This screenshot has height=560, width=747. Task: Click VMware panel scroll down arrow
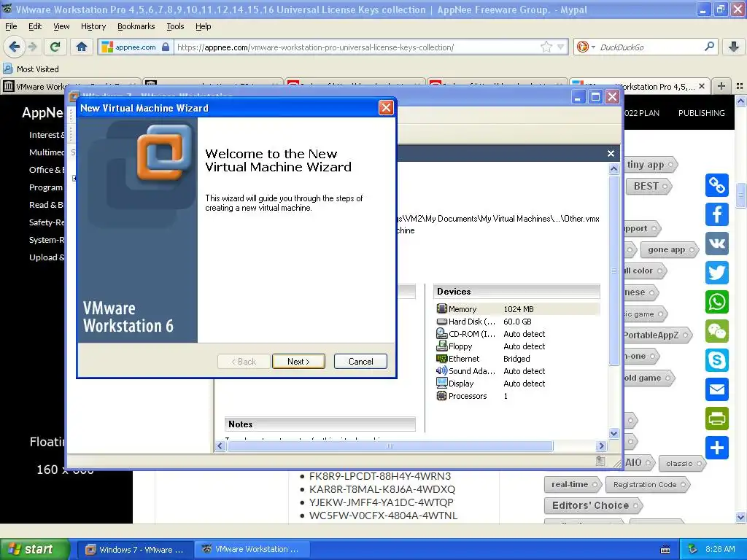(614, 433)
